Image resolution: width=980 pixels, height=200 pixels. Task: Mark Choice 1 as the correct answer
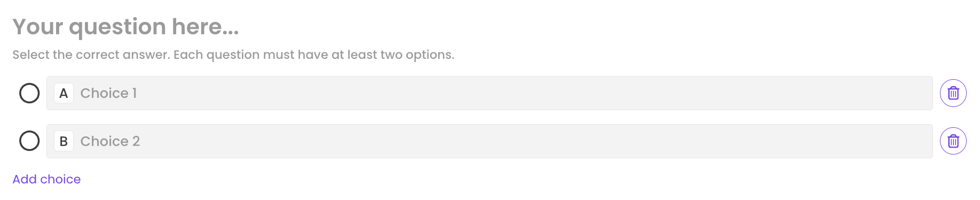click(29, 93)
